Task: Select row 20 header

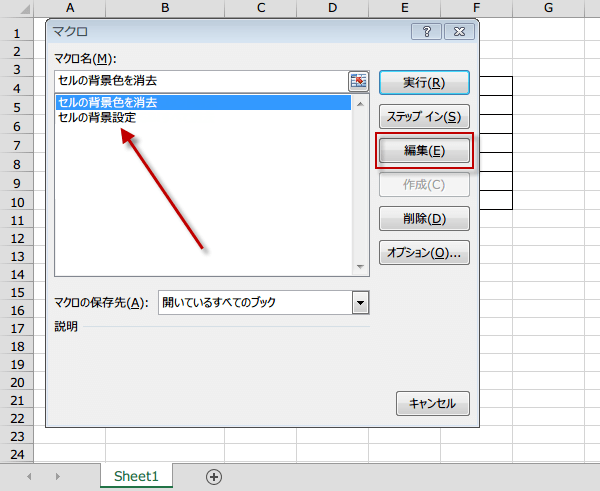Action: 16,383
